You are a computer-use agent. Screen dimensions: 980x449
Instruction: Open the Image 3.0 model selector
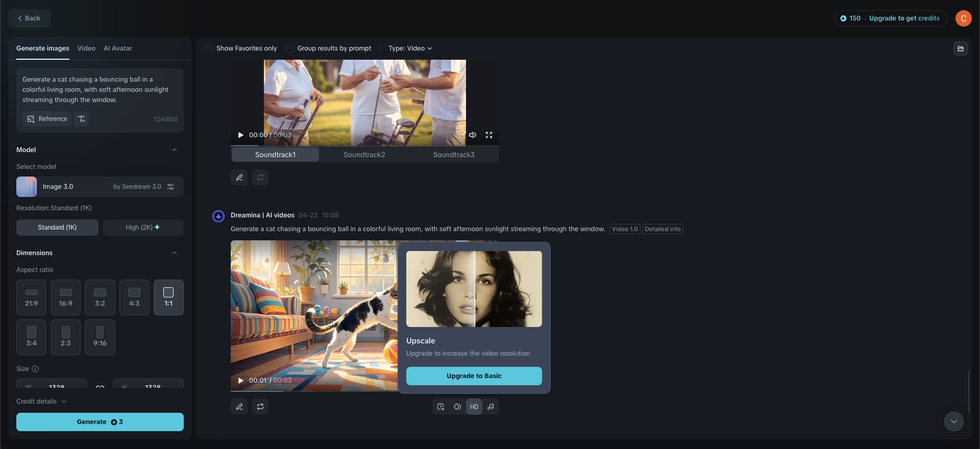(x=100, y=187)
